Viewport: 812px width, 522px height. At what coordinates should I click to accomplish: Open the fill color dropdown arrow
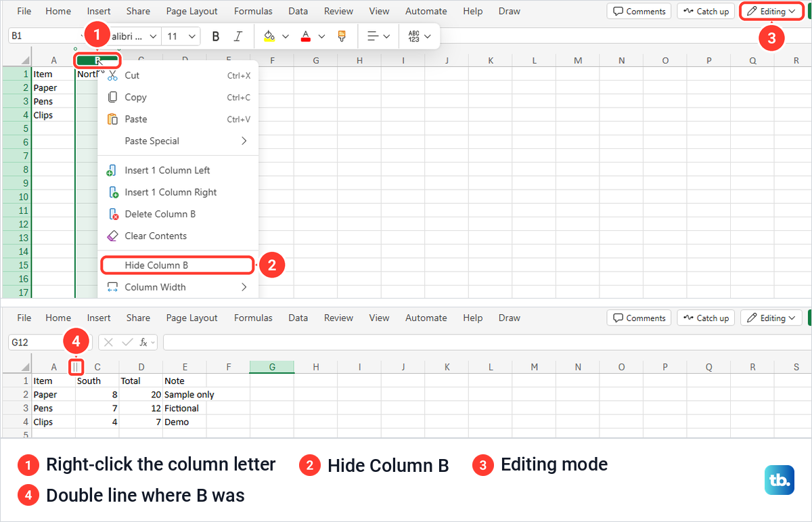tap(285, 37)
